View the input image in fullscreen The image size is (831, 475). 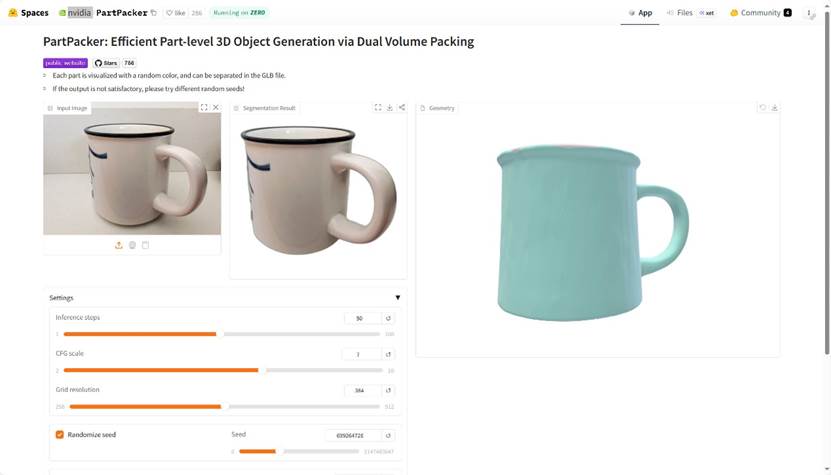(x=204, y=107)
